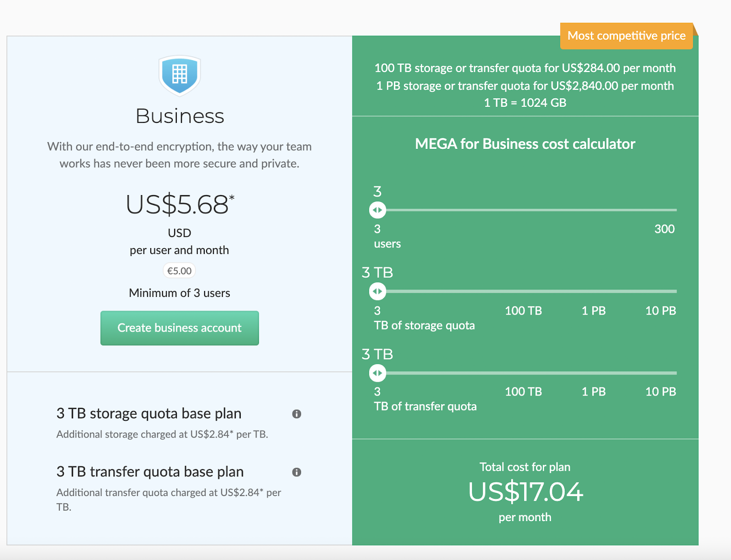Open info icon for transfer quota base plan

(x=297, y=472)
